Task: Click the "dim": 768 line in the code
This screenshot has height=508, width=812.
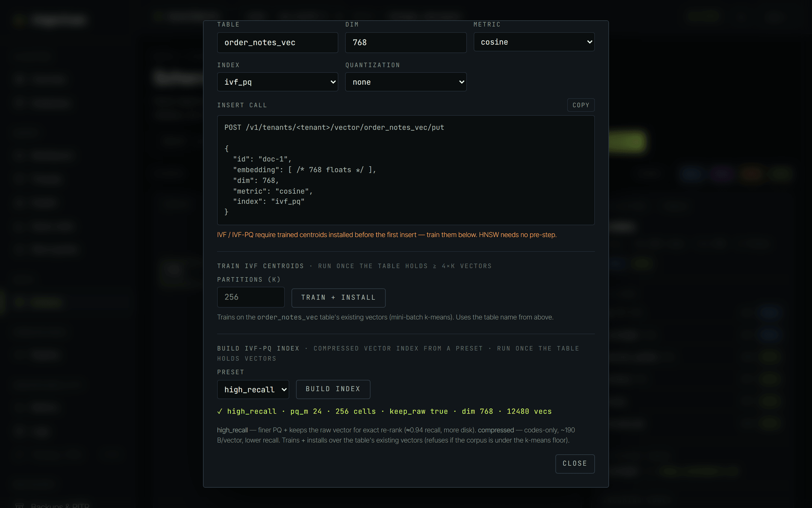Action: [256, 181]
